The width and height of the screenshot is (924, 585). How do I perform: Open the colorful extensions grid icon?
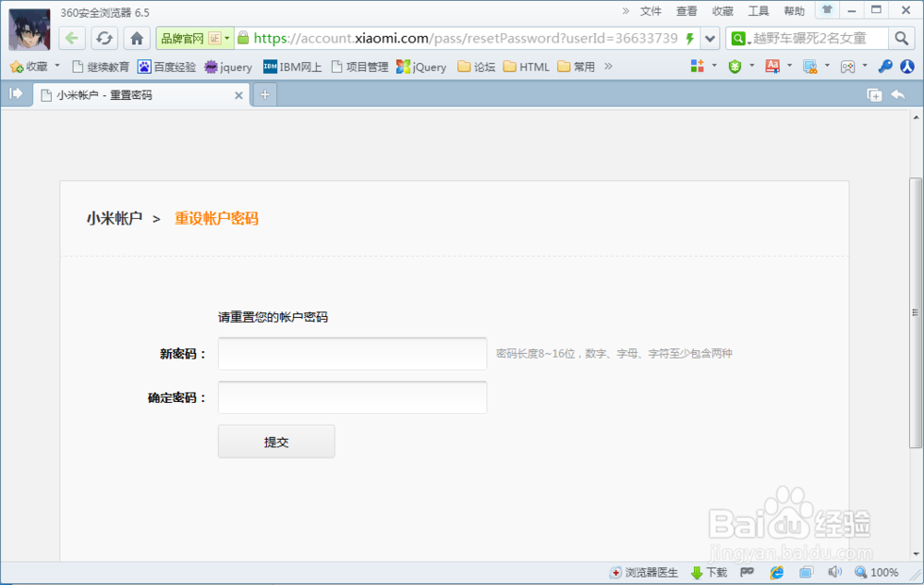click(698, 66)
